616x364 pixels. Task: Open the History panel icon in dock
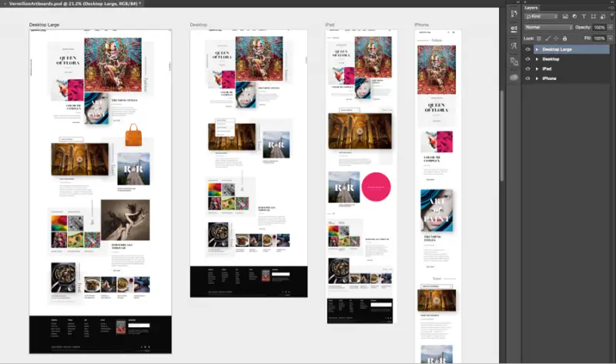[x=514, y=14]
